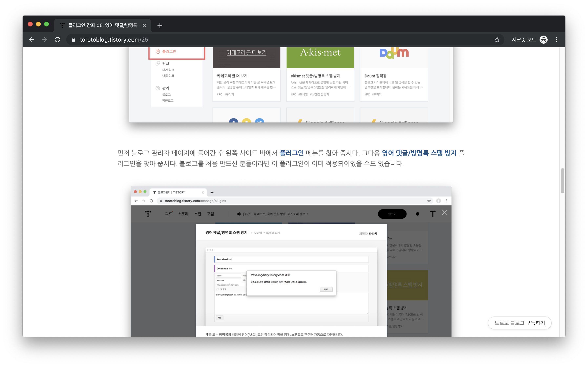Image resolution: width=588 pixels, height=367 pixels.
Task: Click 팀블로그 under 관리 in the sidebar
Action: 168,100
